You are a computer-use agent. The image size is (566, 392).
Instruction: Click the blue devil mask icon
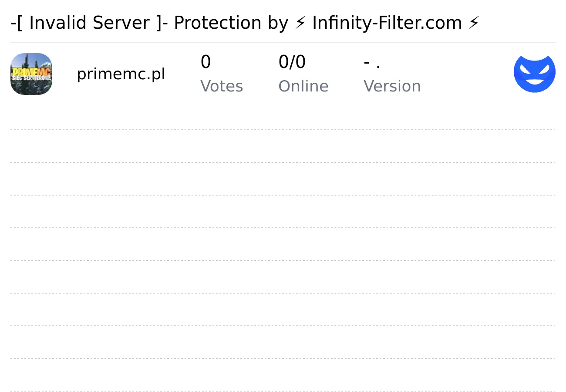coord(535,74)
